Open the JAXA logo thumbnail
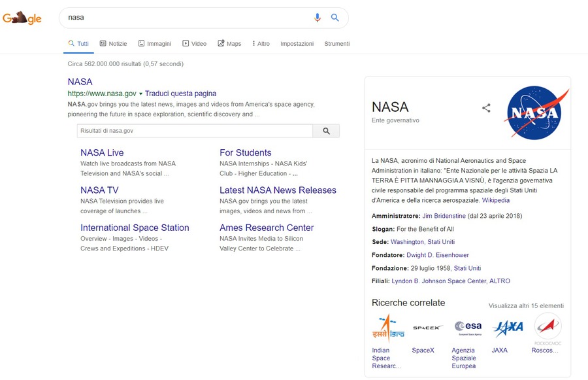This screenshot has height=380, width=588. point(508,328)
